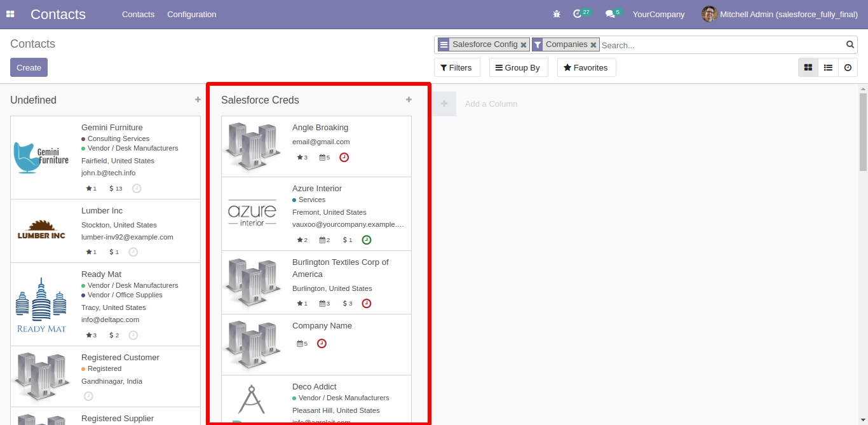Click the Salesforce Creds column header
The width and height of the screenshot is (868, 425).
tap(260, 100)
